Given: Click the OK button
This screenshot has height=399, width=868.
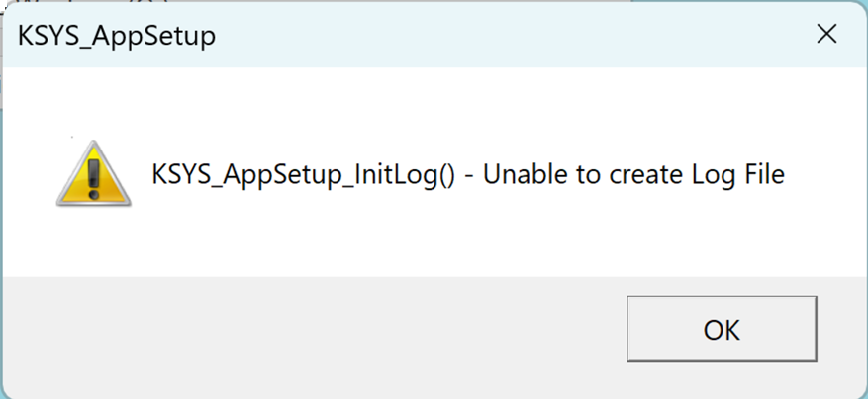Looking at the screenshot, I should coord(722,330).
